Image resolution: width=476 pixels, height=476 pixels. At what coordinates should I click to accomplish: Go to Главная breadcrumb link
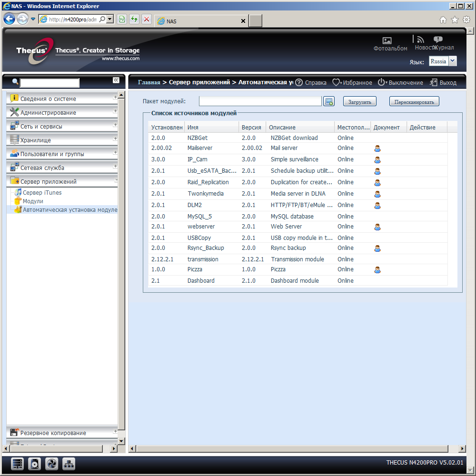[x=149, y=82]
